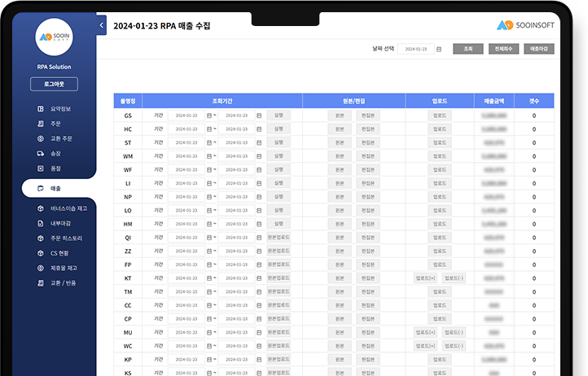Click the 제휴몰 재고 coin icon

point(41,268)
